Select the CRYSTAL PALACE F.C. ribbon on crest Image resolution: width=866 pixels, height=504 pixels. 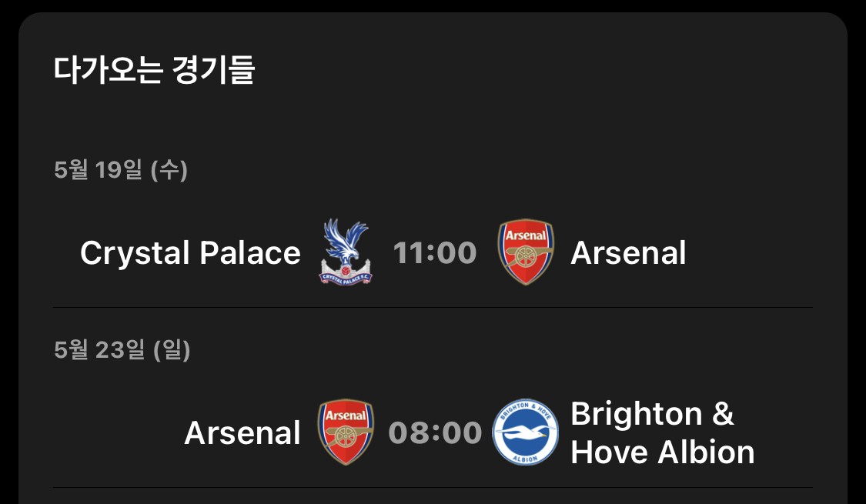click(x=346, y=276)
